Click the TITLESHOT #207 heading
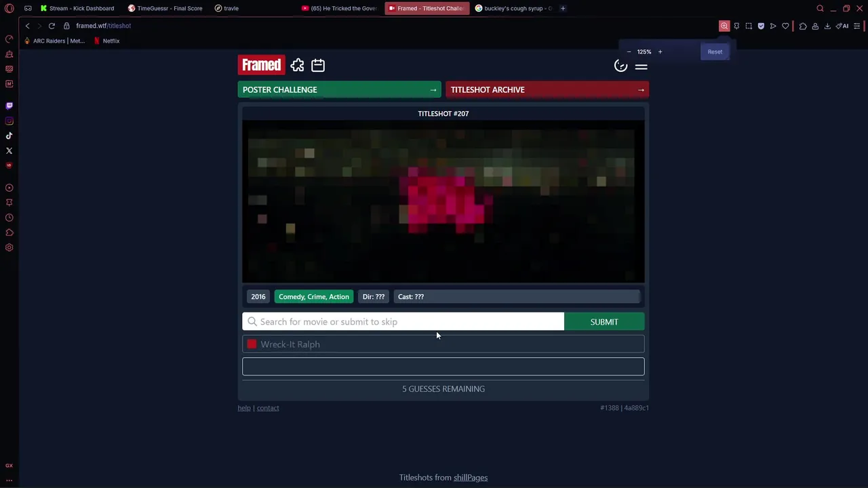868x488 pixels. tap(443, 114)
